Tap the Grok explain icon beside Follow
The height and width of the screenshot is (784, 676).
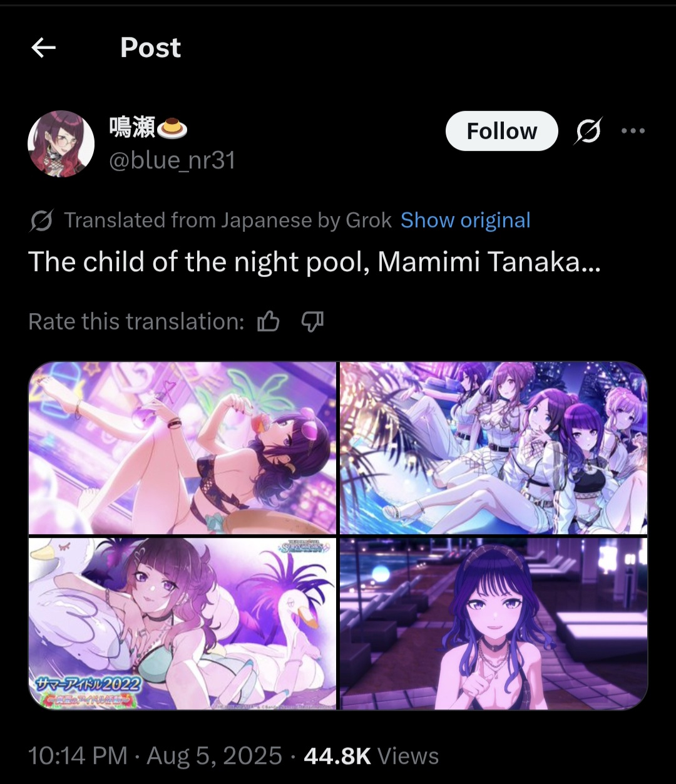(x=588, y=131)
